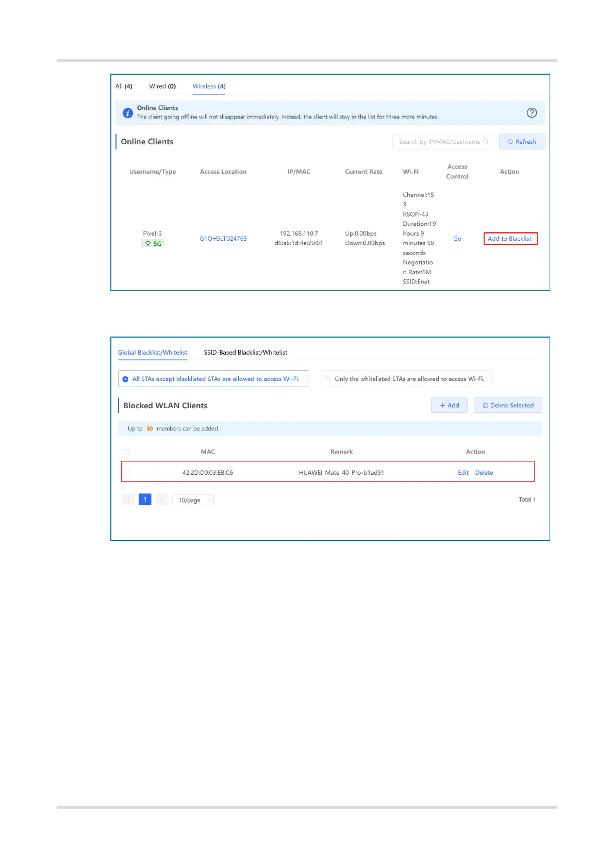
Task: Click the Search by IP/MAC/Username field
Action: coord(443,142)
